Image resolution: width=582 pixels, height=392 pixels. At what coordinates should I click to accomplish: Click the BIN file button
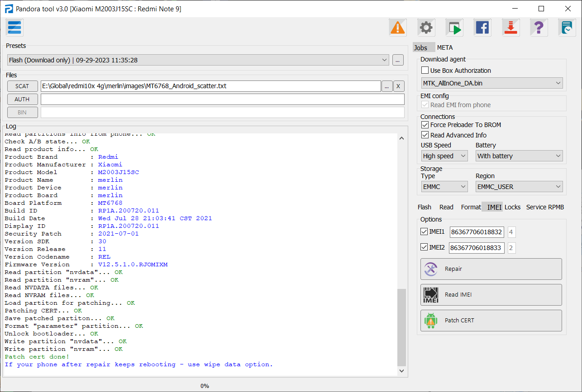point(22,113)
